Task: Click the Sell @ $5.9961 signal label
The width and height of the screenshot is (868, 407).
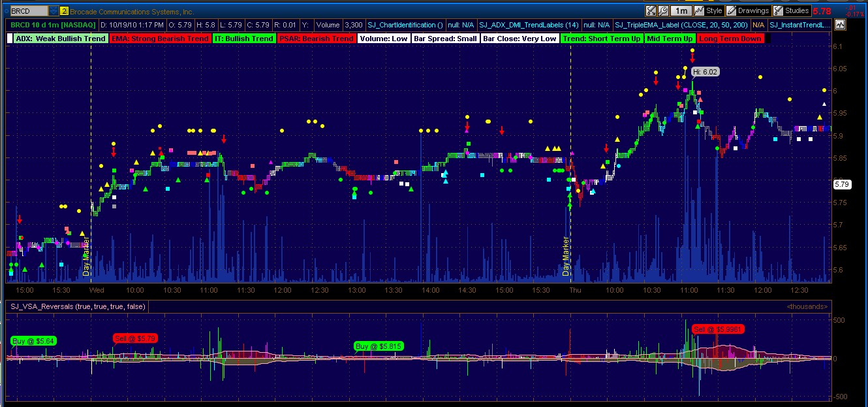Action: pyautogui.click(x=718, y=329)
